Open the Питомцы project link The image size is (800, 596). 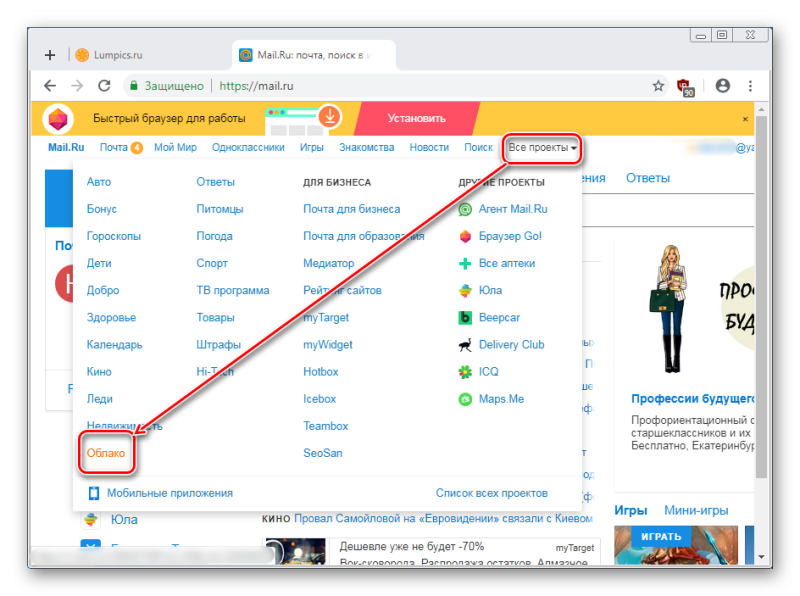220,209
